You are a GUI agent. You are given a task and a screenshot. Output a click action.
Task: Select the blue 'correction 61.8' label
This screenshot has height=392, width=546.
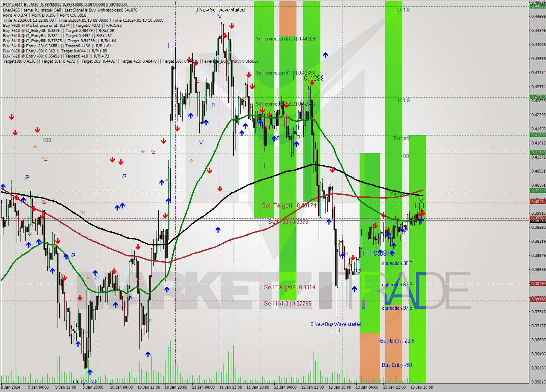397,285
